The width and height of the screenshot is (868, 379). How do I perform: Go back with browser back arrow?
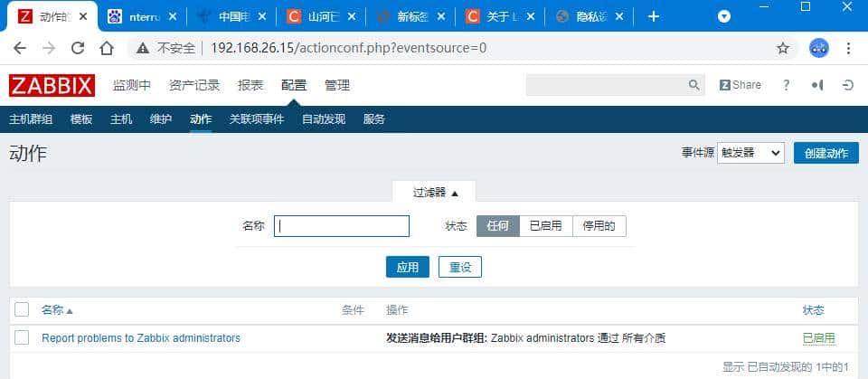20,48
